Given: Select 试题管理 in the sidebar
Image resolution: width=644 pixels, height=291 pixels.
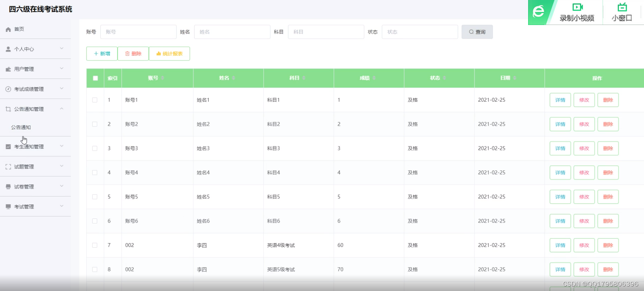Looking at the screenshot, I should tap(35, 167).
